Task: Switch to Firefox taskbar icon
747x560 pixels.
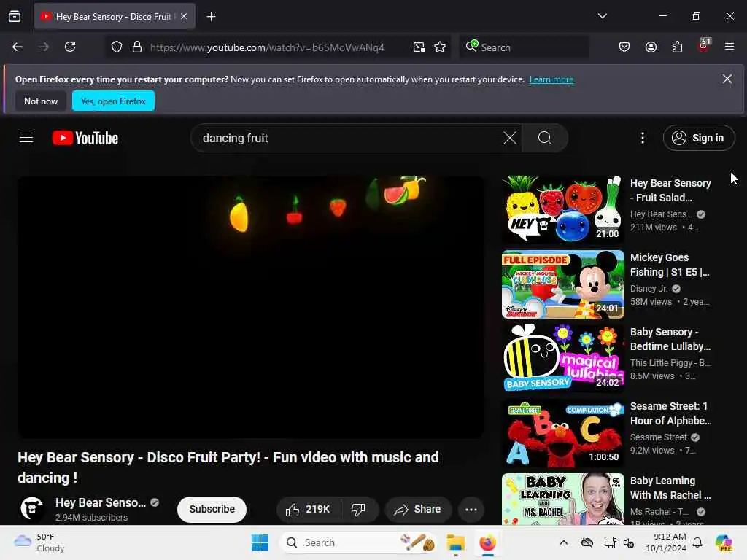Action: click(x=488, y=542)
